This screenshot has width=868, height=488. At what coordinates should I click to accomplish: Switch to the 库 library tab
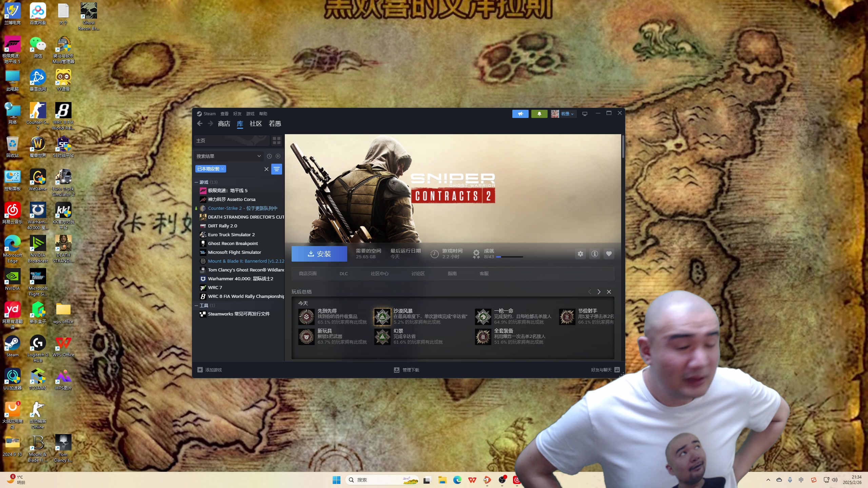pos(240,124)
